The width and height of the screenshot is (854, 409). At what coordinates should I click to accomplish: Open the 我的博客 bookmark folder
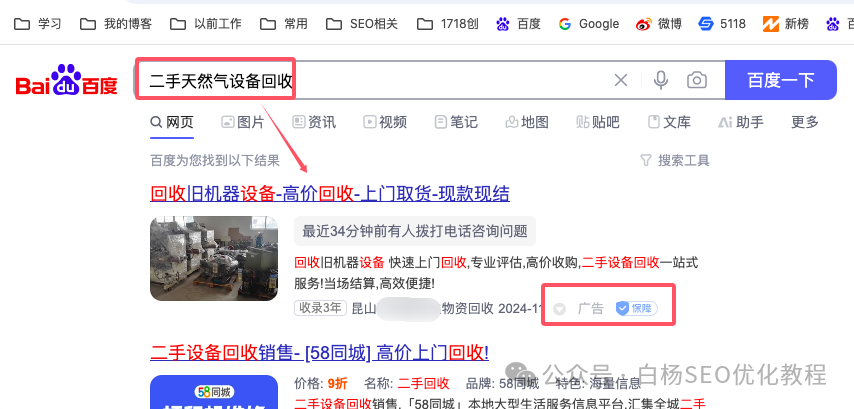tap(115, 24)
